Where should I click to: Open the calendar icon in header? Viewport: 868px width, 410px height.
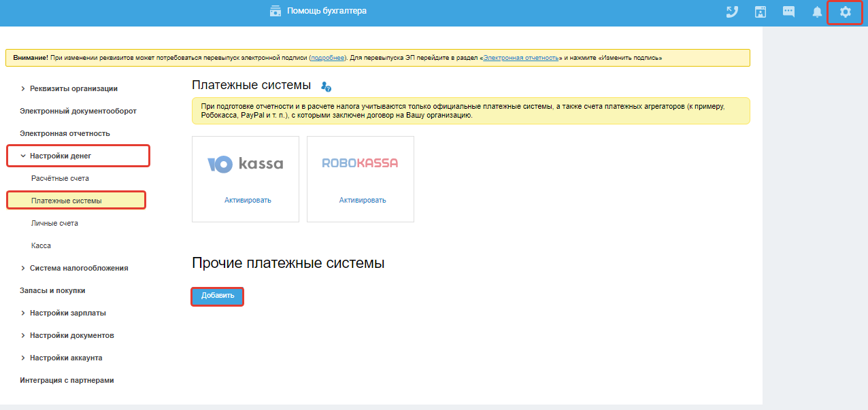click(761, 12)
